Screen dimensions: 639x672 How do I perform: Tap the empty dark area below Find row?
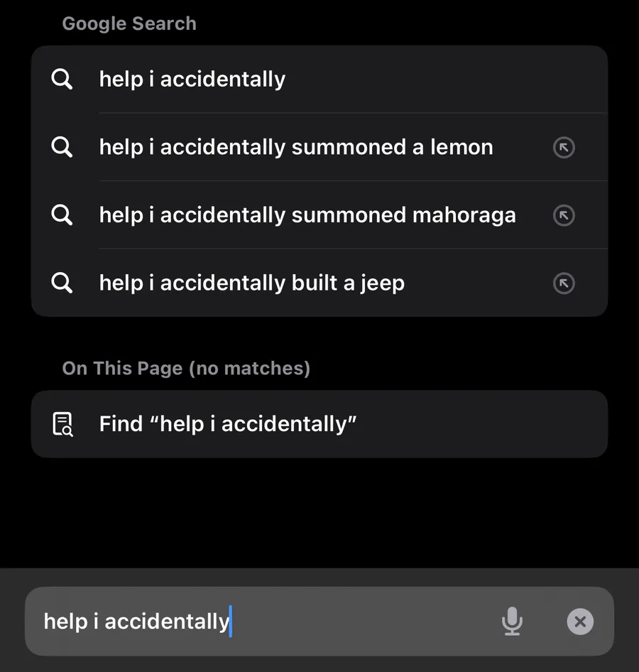tap(319, 511)
